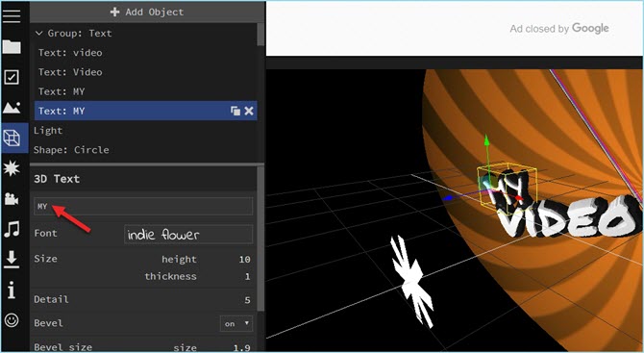Delete the selected Text: MY object
The height and width of the screenshot is (353, 644).
click(249, 111)
